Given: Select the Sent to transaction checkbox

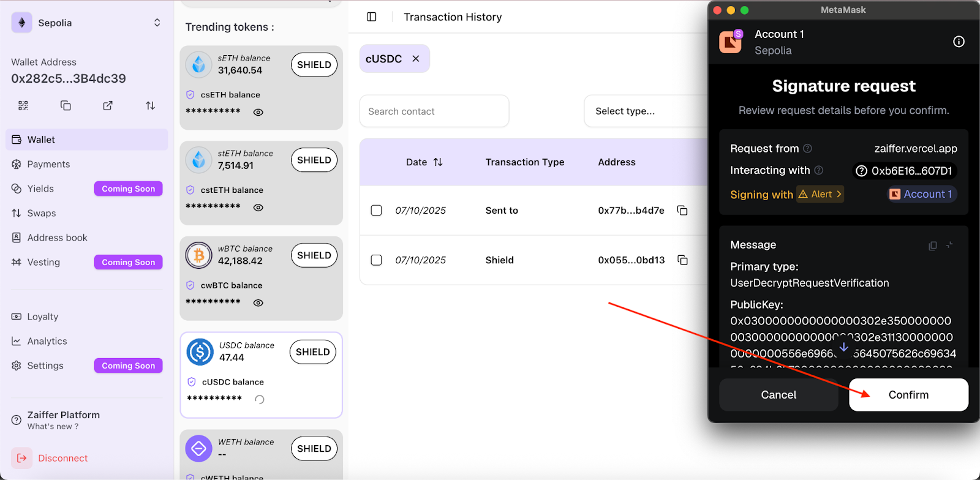Looking at the screenshot, I should pos(377,211).
